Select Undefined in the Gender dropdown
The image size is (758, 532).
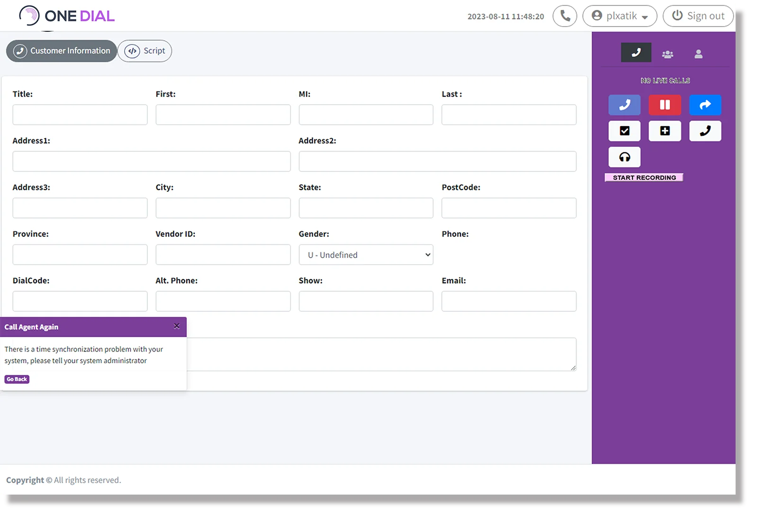366,254
